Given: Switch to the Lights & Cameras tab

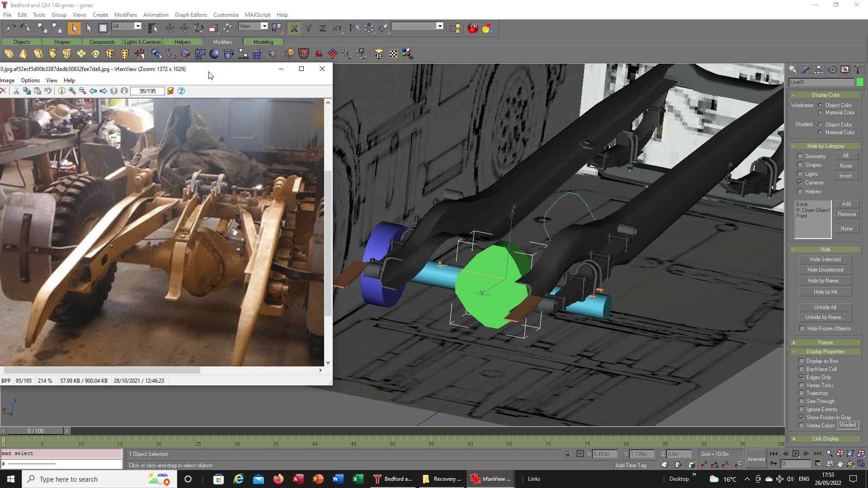Looking at the screenshot, I should [142, 42].
